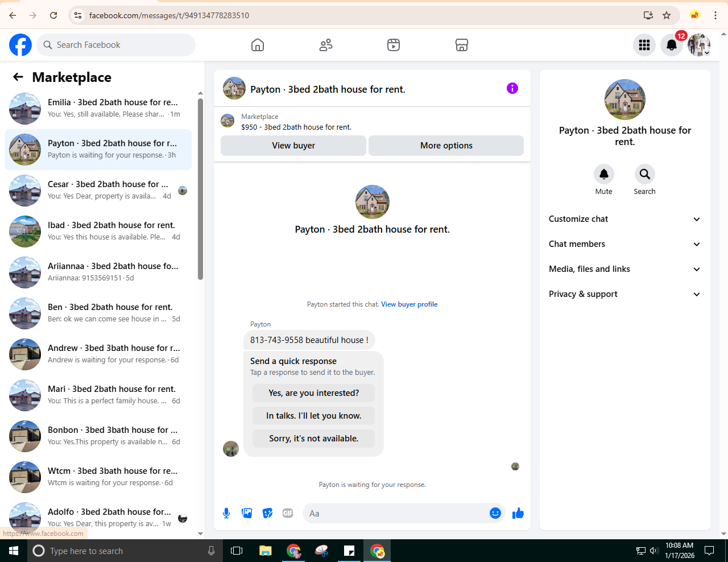The image size is (728, 562).
Task: Open the emoji picker smiley icon
Action: tap(495, 513)
